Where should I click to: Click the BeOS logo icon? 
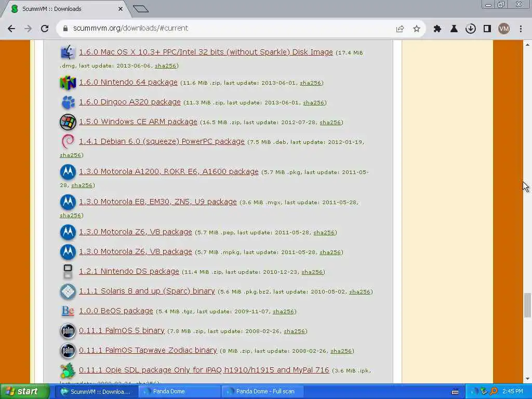[68, 311]
